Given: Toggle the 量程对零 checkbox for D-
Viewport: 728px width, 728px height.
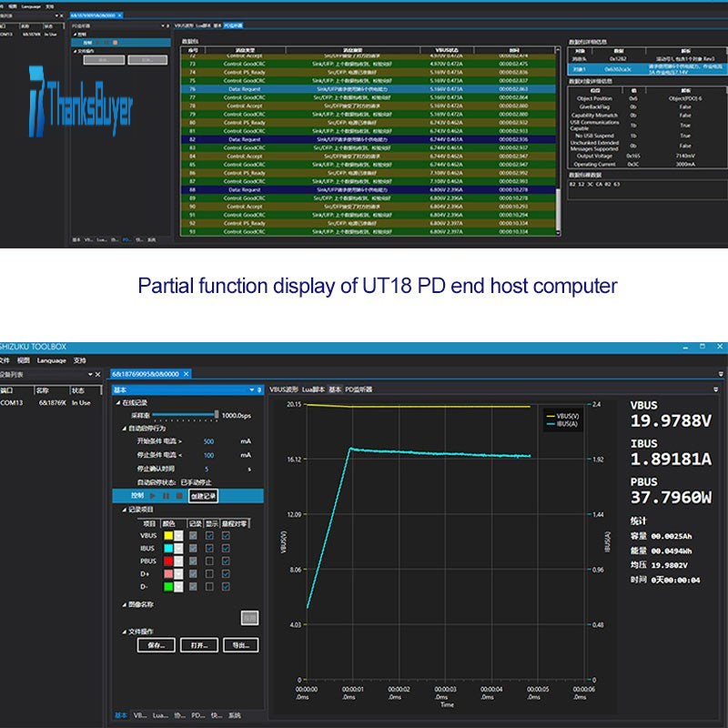Looking at the screenshot, I should 226,587.
